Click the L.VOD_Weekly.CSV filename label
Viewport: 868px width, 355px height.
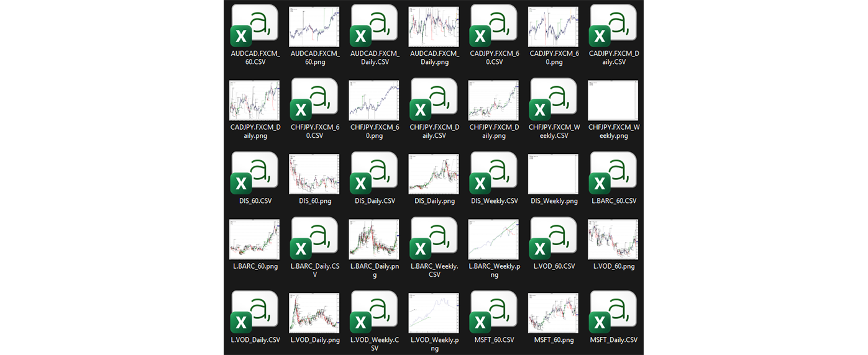point(374,344)
